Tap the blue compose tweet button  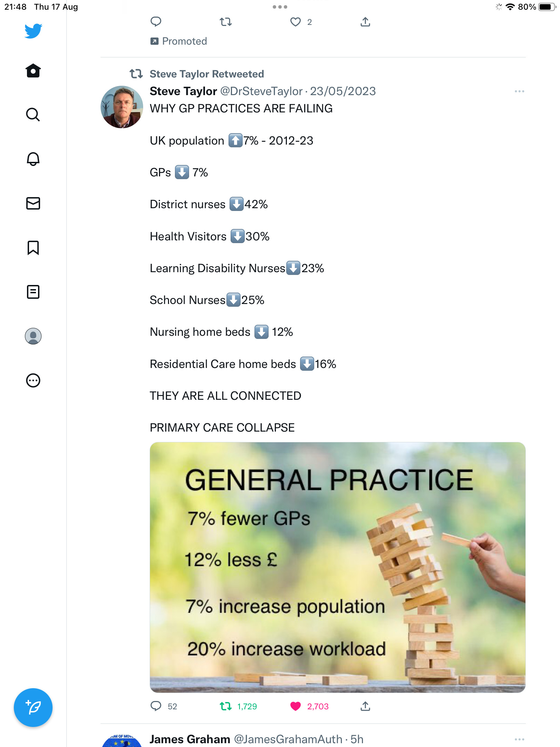tap(33, 708)
